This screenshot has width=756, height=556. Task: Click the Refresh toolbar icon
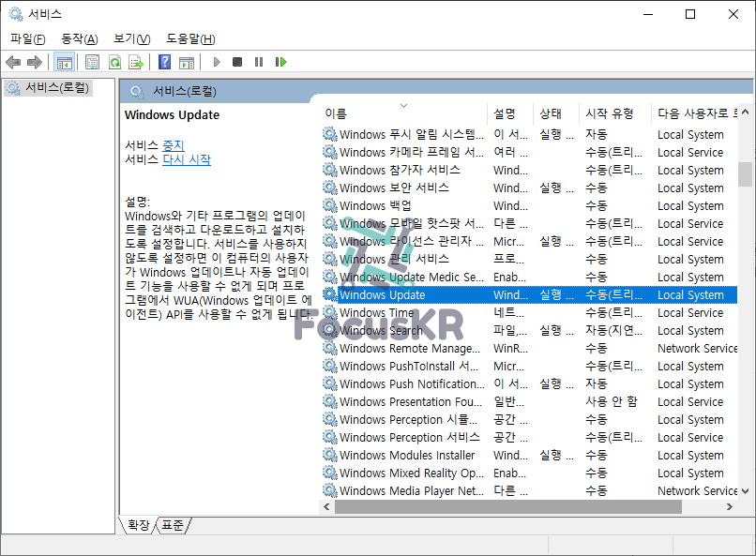tap(114, 62)
